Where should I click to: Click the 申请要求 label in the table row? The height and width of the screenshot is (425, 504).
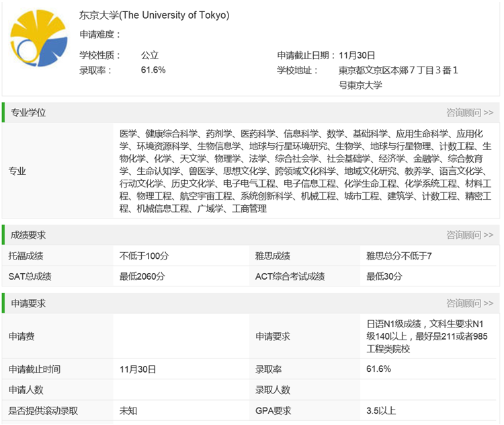273,336
